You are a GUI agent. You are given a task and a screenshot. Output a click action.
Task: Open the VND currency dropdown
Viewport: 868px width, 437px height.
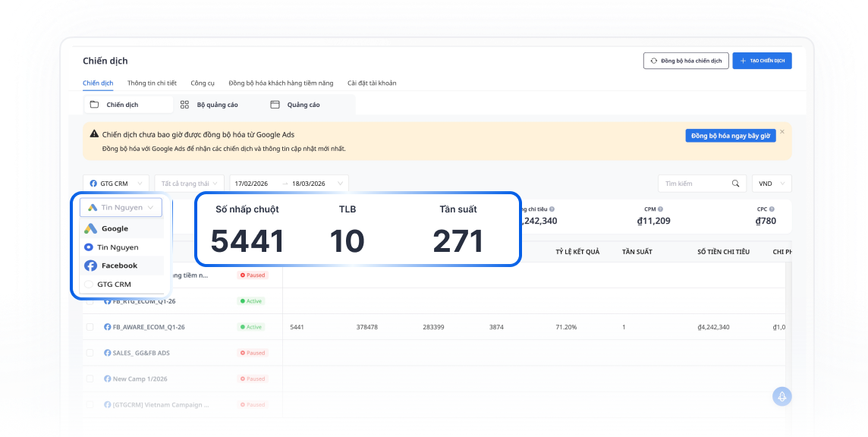pyautogui.click(x=771, y=184)
